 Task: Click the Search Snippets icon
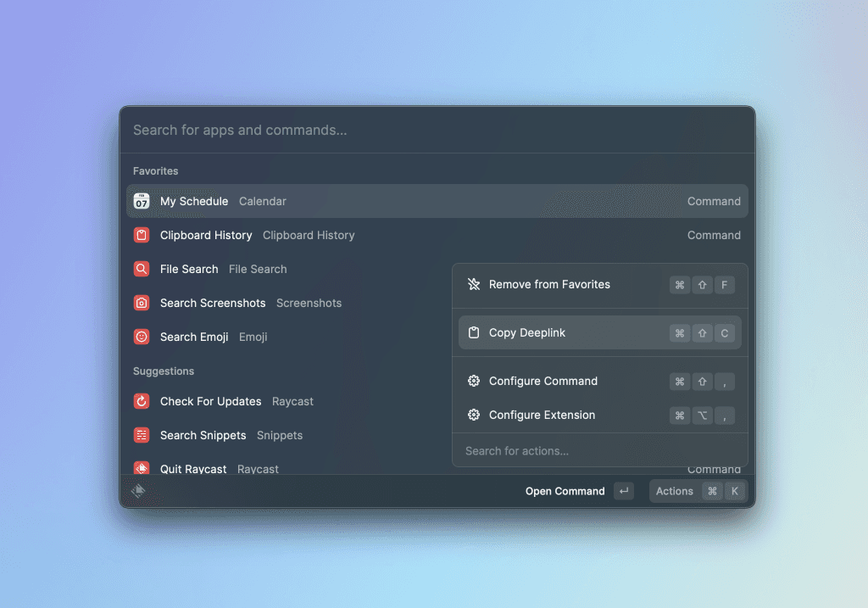tap(142, 435)
